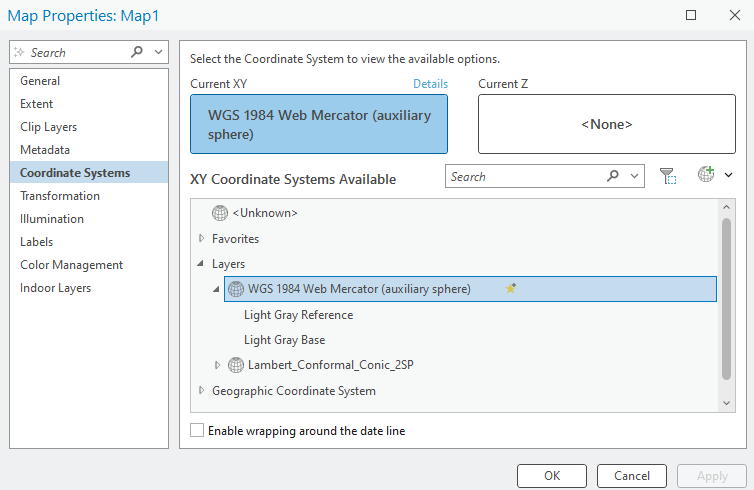This screenshot has height=490, width=754.
Task: Select the Light Gray Reference layer
Action: 298,315
